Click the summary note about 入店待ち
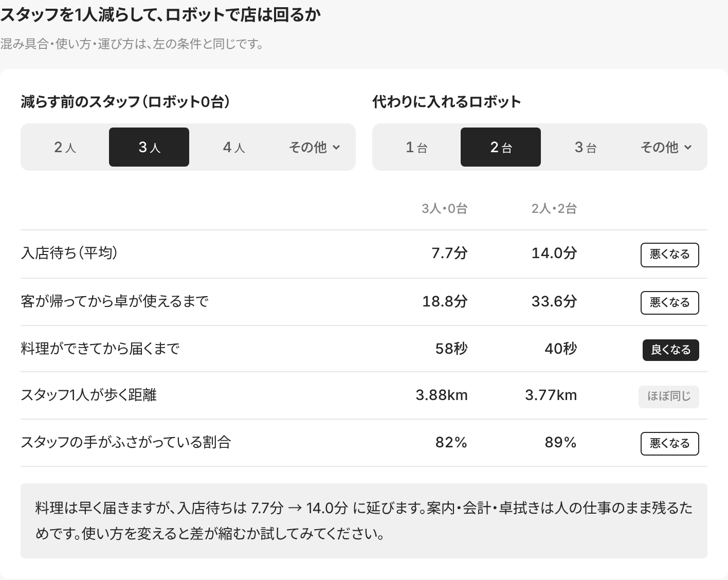This screenshot has width=728, height=580. click(364, 521)
